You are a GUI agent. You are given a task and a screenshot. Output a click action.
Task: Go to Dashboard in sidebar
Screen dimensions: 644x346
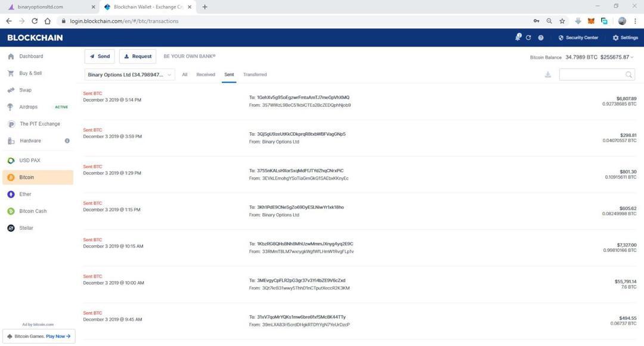[x=31, y=56]
